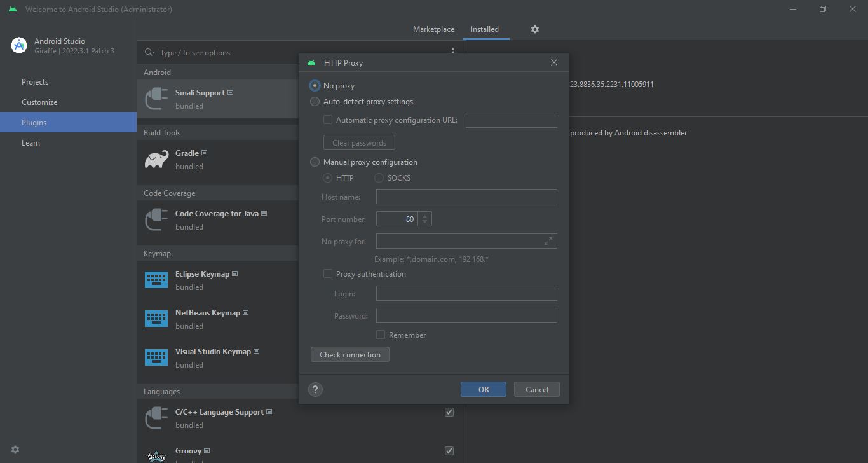
Task: Click the proxy Password input field
Action: click(466, 315)
